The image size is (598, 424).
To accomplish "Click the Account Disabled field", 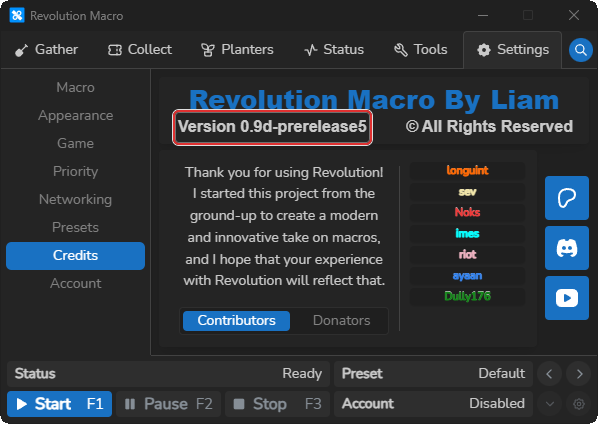I will (x=433, y=403).
